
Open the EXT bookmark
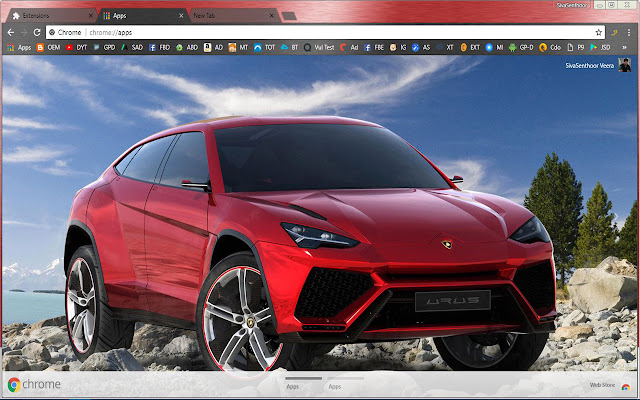coord(470,47)
